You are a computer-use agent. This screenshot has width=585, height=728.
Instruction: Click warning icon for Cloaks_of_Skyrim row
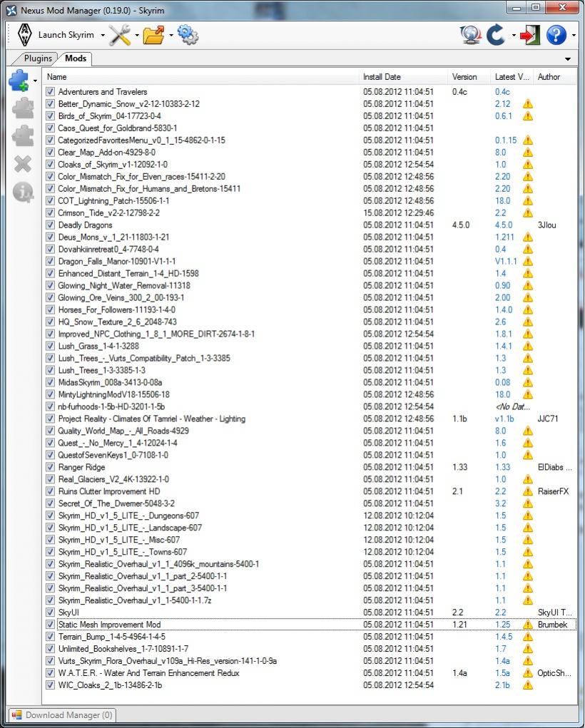coord(527,165)
